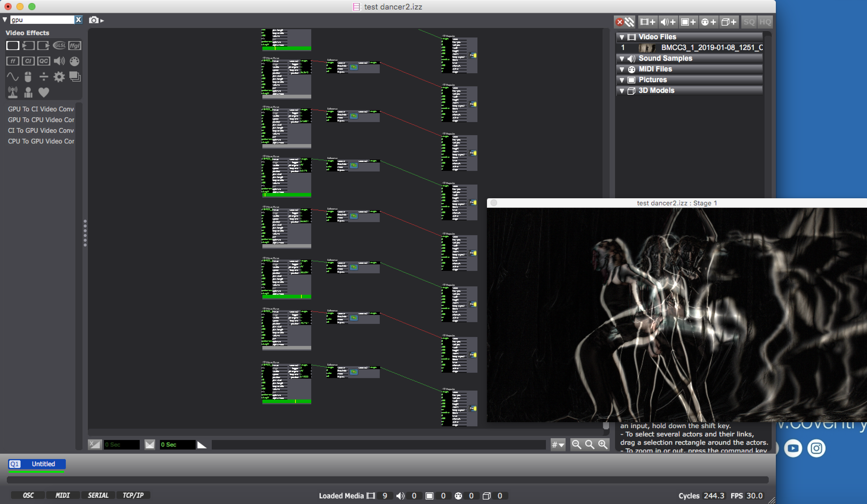Collapse the Video Files section

tap(622, 37)
